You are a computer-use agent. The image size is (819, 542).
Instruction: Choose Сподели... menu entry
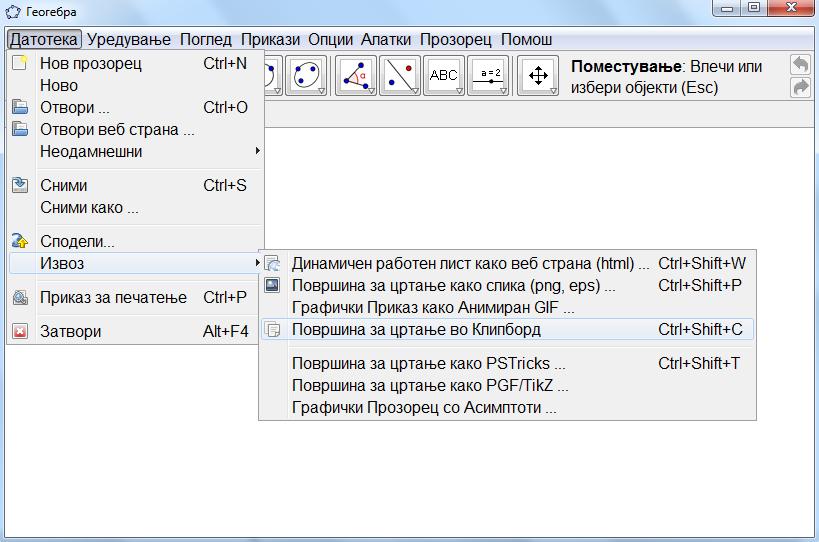pyautogui.click(x=136, y=241)
